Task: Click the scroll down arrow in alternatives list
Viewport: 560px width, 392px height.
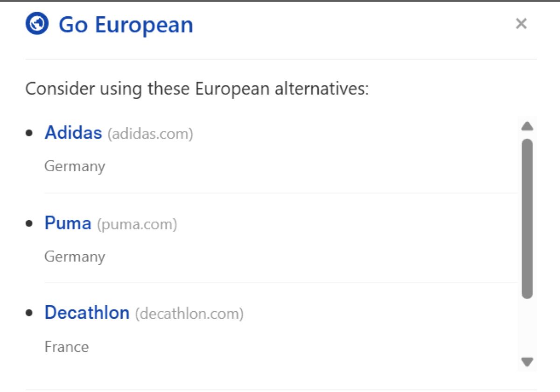Action: coord(527,362)
